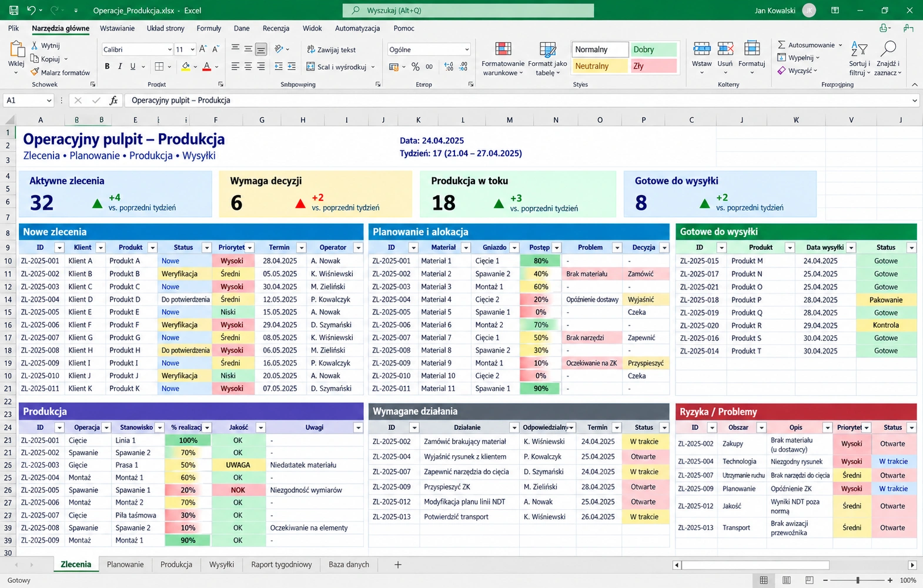Viewport: 923px width, 588px height.
Task: Click the Paste (Wklej) clipboard icon
Action: pos(16,51)
